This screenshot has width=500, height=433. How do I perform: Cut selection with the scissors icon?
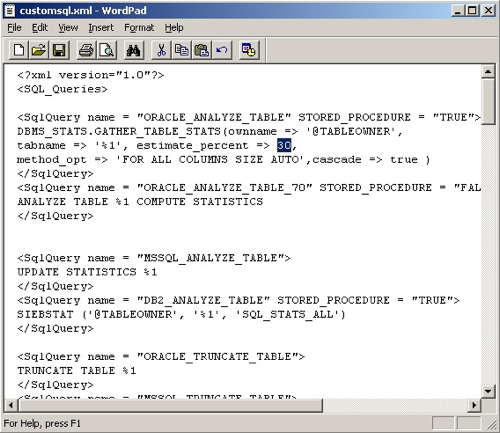click(x=161, y=50)
